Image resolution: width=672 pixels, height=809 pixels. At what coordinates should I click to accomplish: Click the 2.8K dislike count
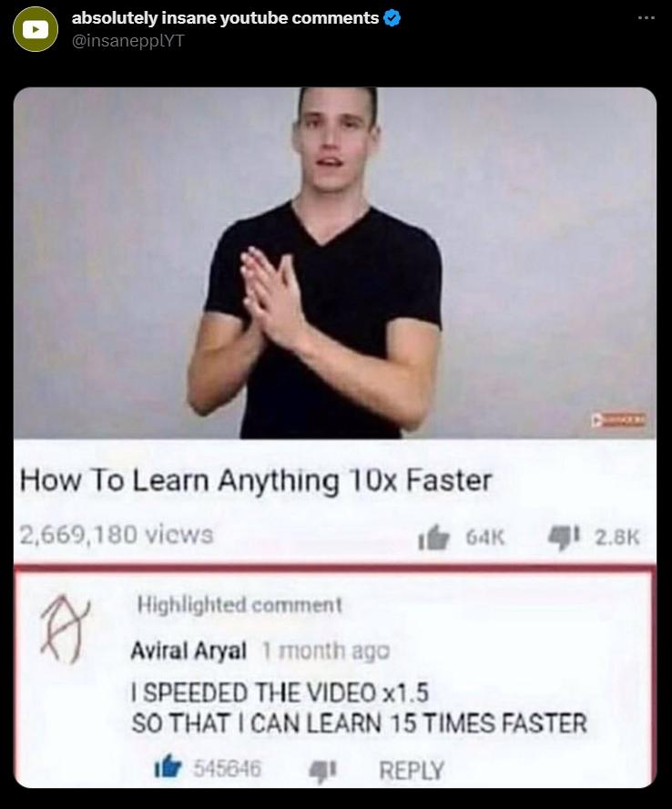point(616,538)
